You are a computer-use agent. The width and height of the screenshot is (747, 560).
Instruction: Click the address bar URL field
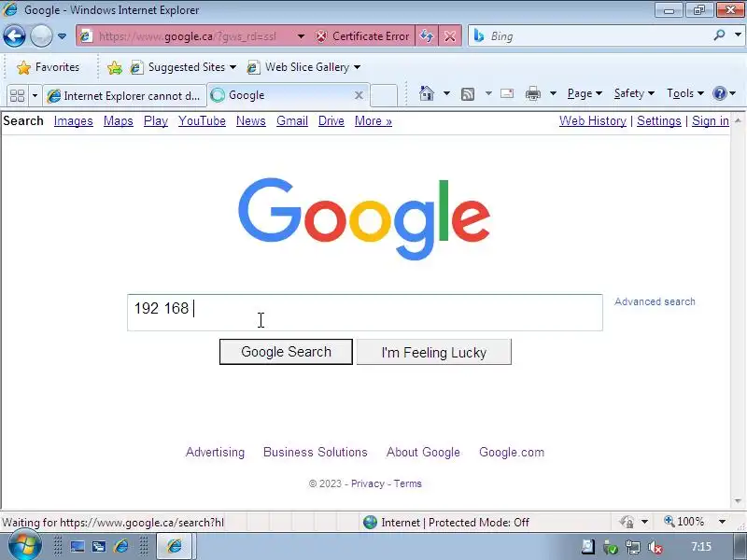(188, 36)
